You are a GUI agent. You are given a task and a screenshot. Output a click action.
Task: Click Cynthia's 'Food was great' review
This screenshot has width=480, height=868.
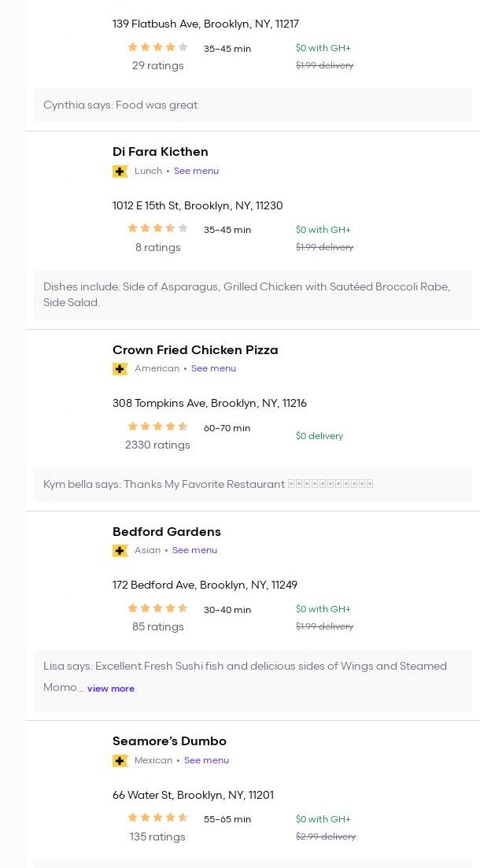[120, 105]
